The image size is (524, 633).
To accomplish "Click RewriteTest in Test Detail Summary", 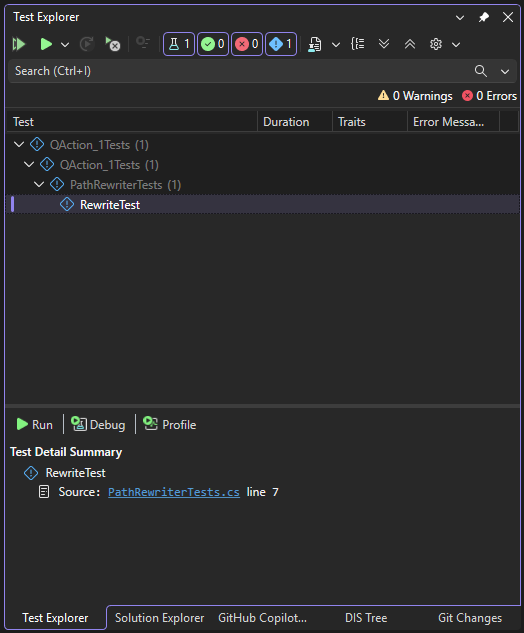I will point(75,473).
